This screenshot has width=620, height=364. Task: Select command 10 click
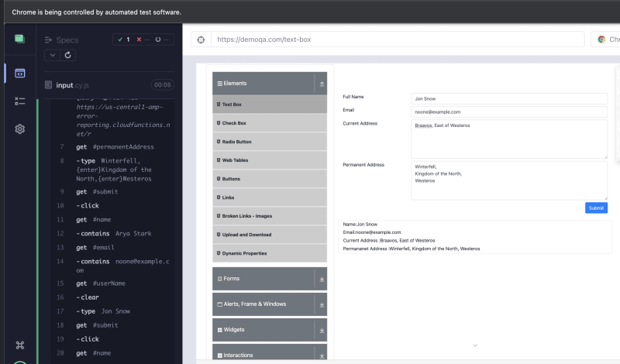pyautogui.click(x=112, y=205)
